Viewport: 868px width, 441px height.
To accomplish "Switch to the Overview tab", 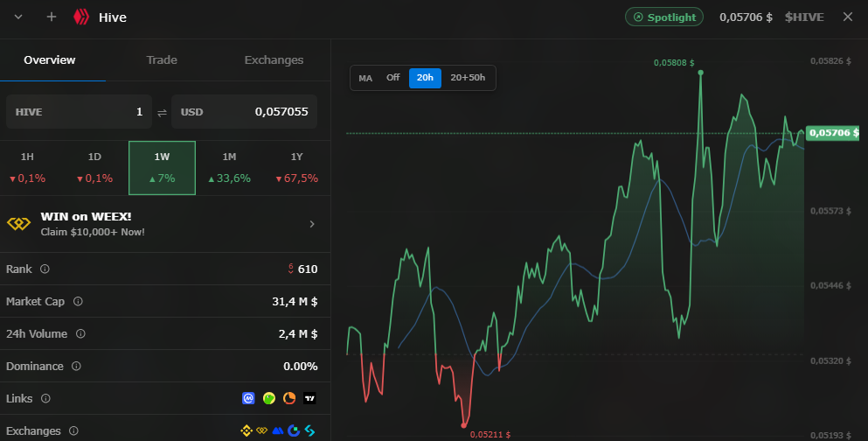I will click(49, 59).
